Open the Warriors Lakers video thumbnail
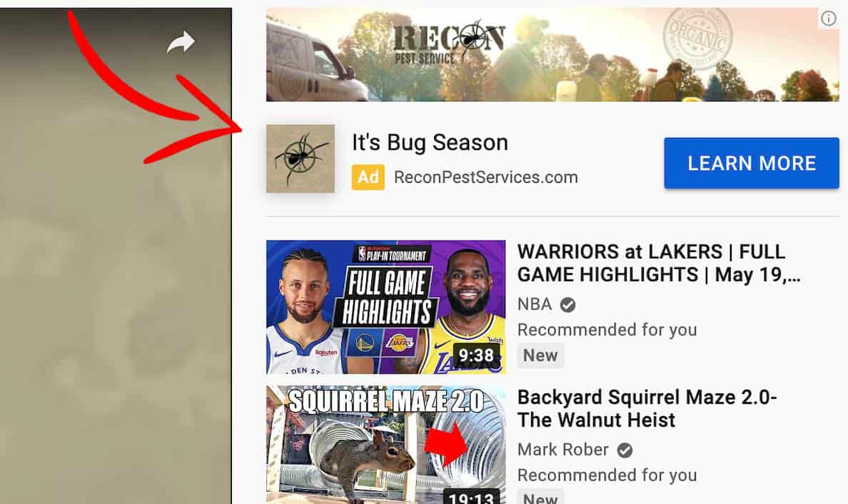The image size is (848, 504). pyautogui.click(x=385, y=307)
